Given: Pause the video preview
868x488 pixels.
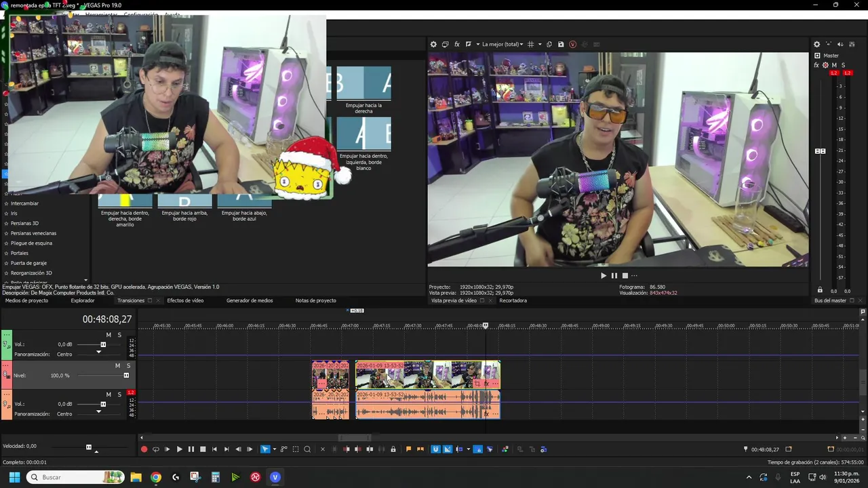Looking at the screenshot, I should (614, 275).
